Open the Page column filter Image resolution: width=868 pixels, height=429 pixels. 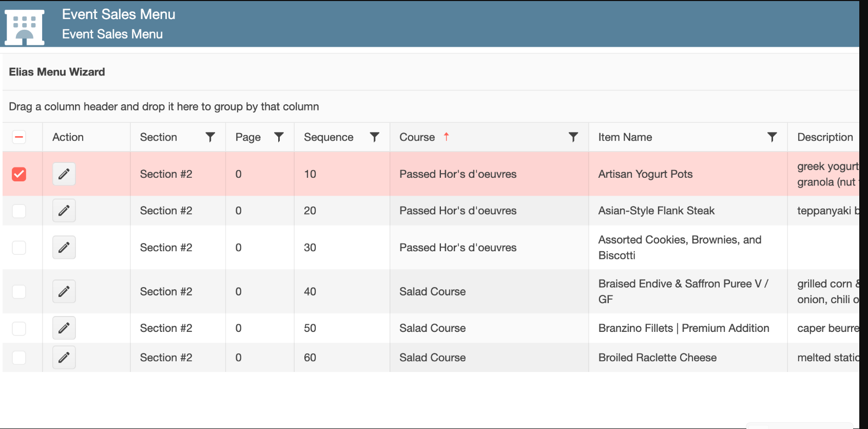pyautogui.click(x=279, y=137)
